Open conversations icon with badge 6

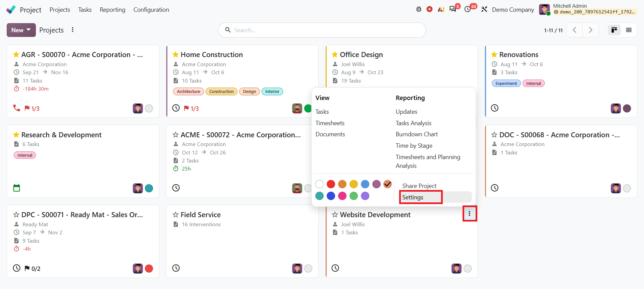click(x=453, y=9)
